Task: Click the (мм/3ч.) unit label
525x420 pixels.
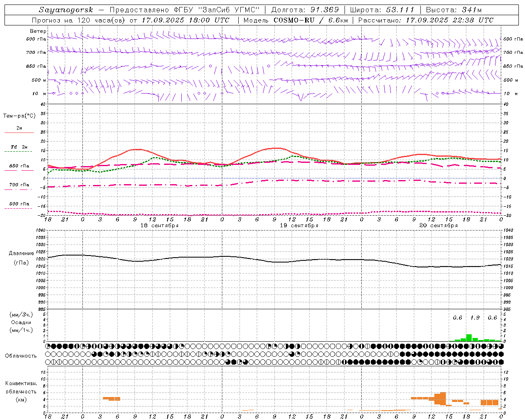Action: tap(21, 315)
